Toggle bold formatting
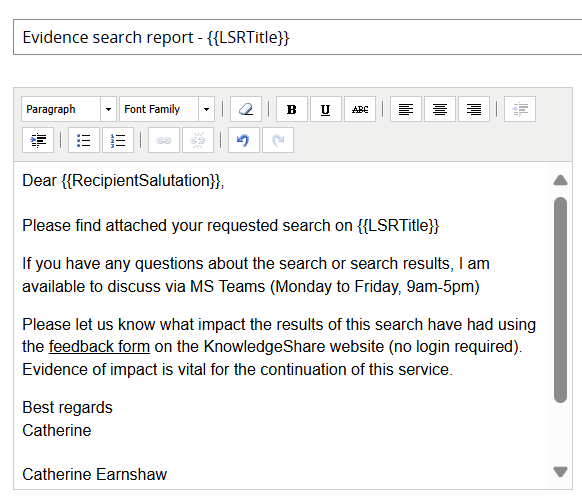Screen dimensions: 582x499 click(292, 109)
